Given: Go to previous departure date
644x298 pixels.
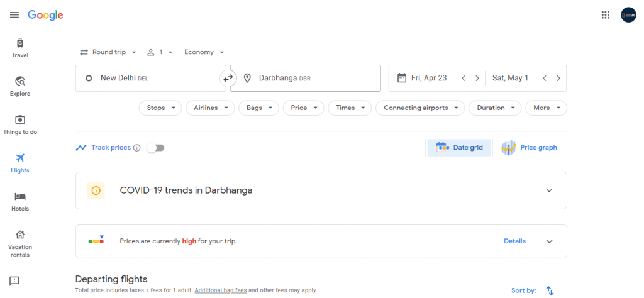Looking at the screenshot, I should [x=464, y=78].
